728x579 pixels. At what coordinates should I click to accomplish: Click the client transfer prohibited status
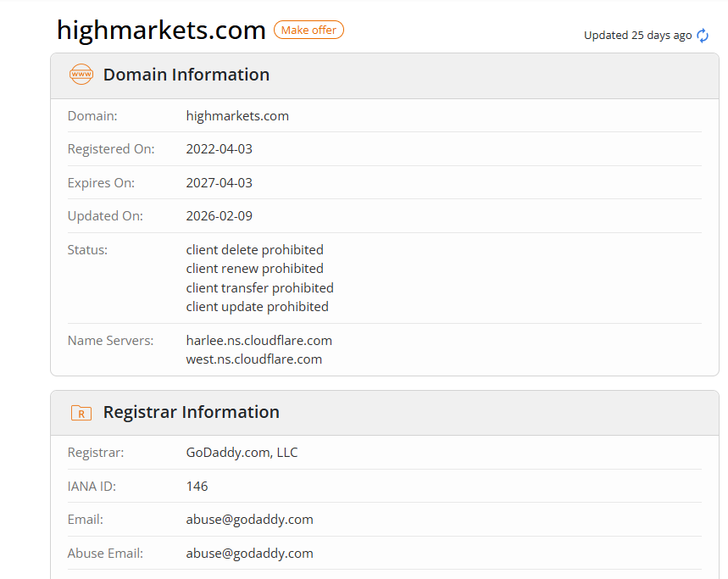pyautogui.click(x=259, y=288)
